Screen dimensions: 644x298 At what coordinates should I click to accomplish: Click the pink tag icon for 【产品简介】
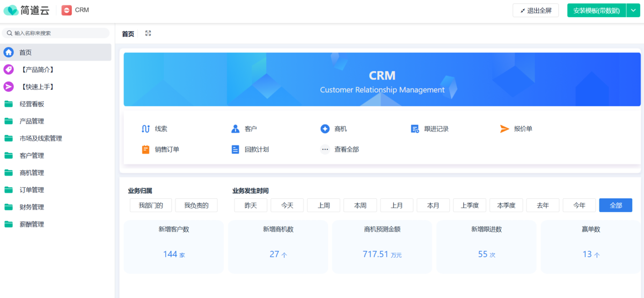(9, 69)
